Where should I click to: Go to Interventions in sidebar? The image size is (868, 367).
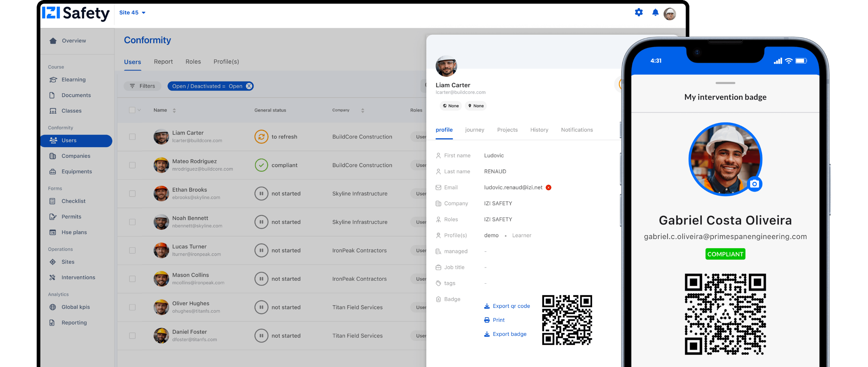click(x=78, y=277)
